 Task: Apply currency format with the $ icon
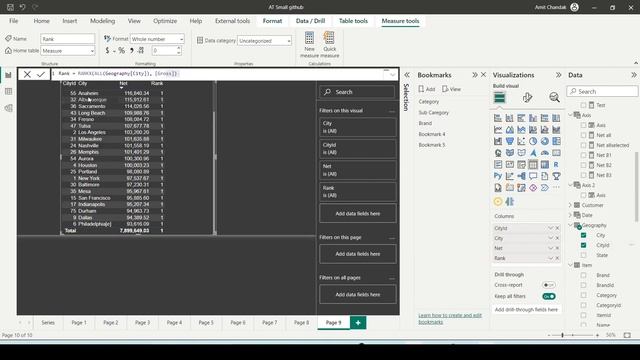[x=107, y=51]
